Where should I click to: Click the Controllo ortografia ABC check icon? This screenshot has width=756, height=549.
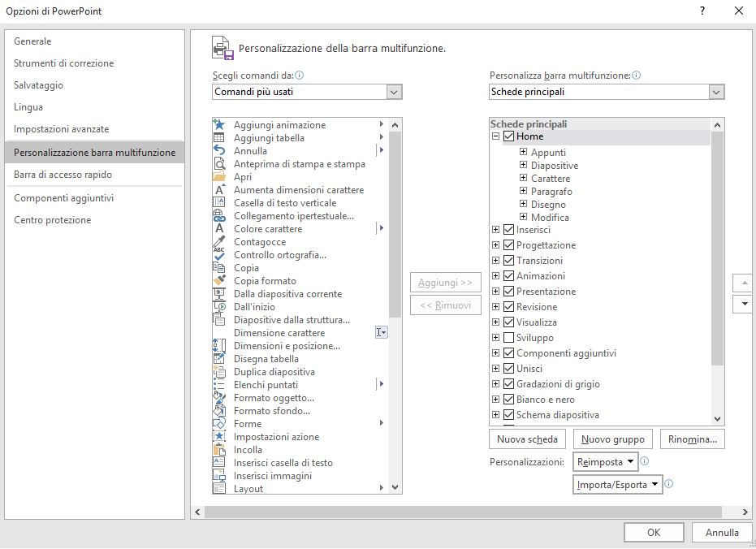(x=219, y=255)
